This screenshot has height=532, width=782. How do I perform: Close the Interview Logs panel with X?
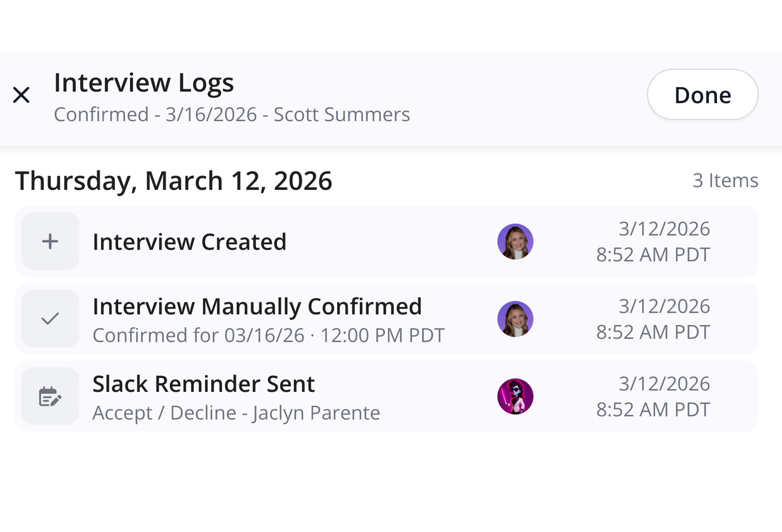point(21,95)
